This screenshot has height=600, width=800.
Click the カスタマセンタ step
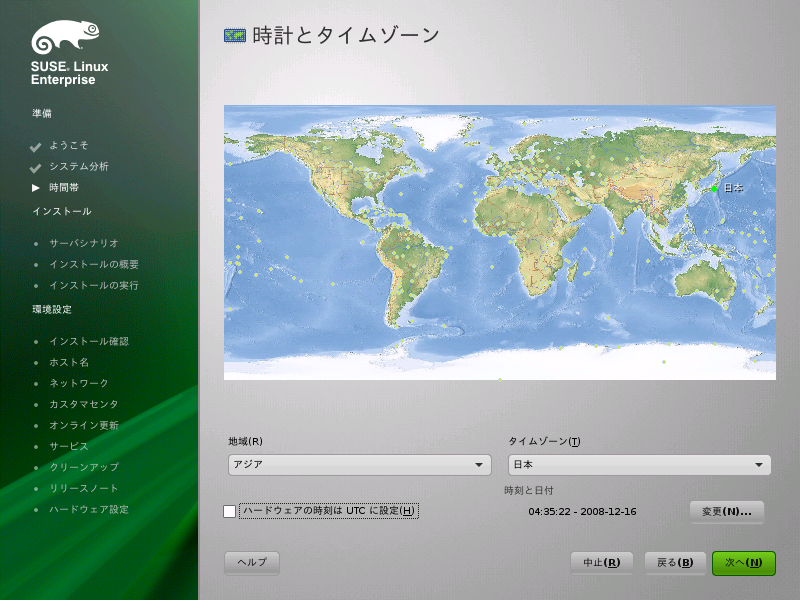click(84, 404)
